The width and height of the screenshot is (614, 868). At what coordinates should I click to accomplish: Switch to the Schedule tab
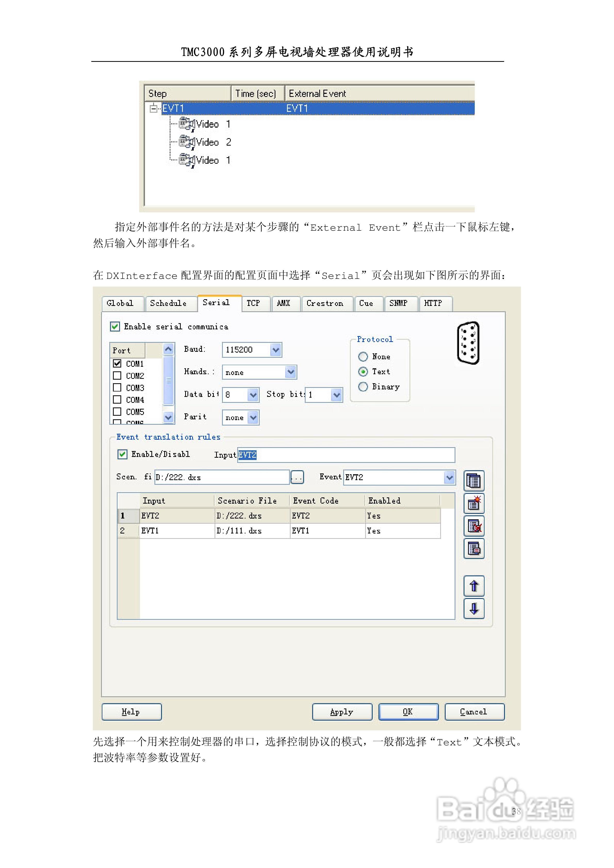point(168,303)
